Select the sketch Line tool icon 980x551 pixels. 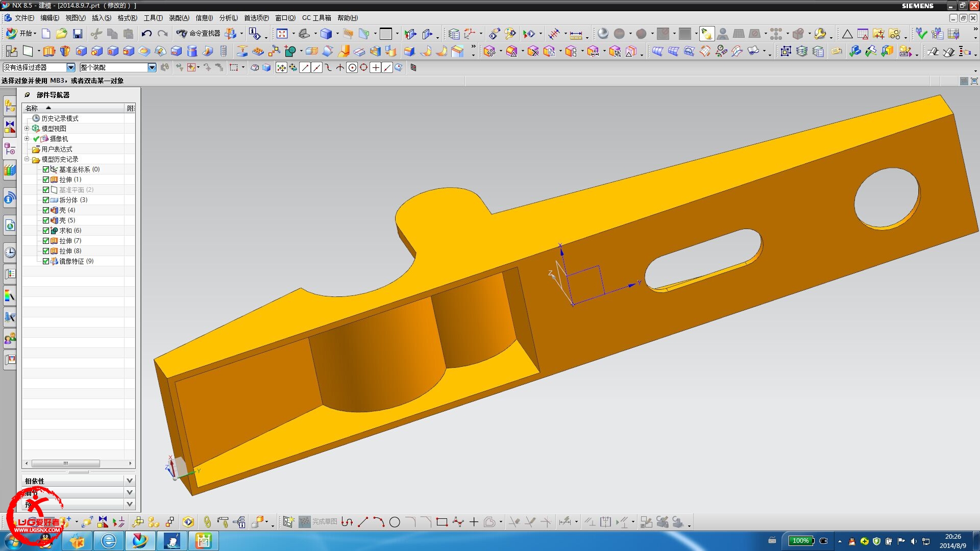(363, 522)
